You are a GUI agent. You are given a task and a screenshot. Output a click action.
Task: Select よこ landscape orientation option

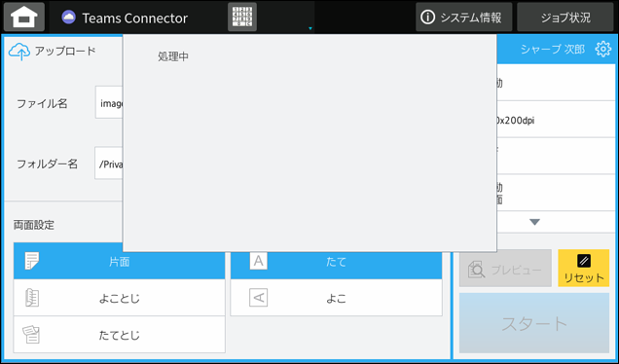(337, 298)
